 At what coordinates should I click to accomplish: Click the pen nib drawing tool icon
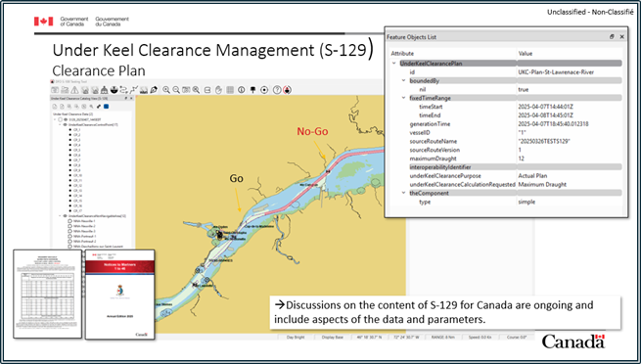154,90
